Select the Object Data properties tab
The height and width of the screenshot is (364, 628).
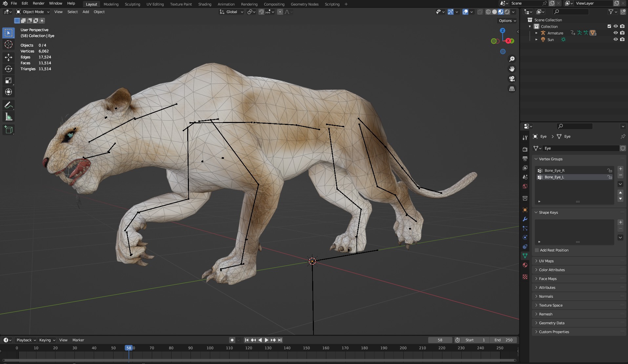525,256
